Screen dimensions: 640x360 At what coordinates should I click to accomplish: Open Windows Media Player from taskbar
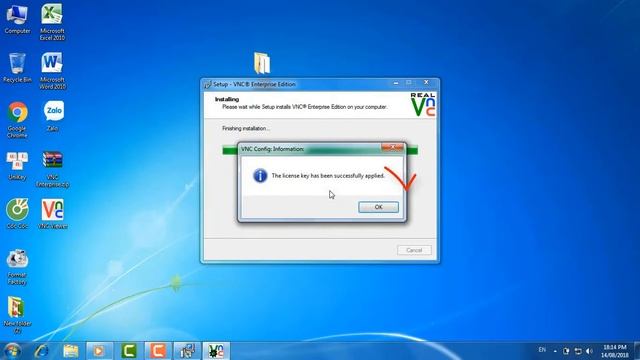point(100,351)
